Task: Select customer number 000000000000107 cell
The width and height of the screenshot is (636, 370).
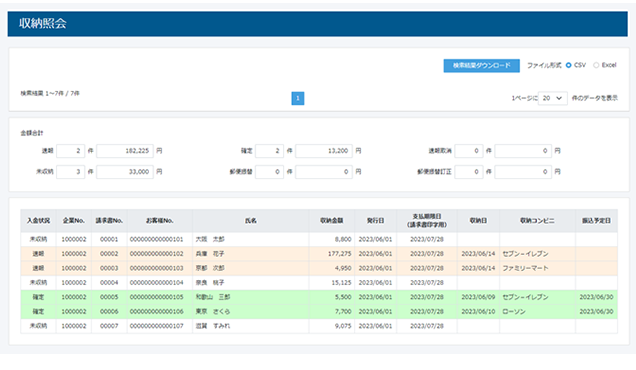Action: pos(160,326)
